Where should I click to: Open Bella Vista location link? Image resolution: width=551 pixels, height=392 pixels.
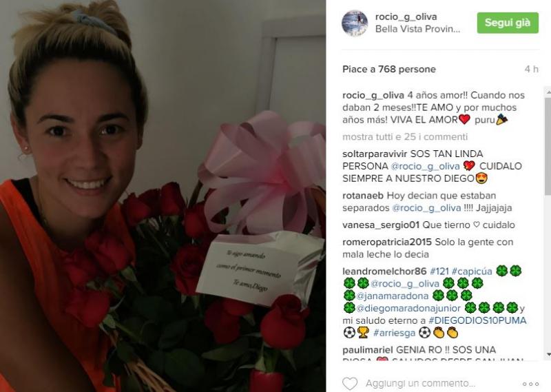(x=417, y=29)
